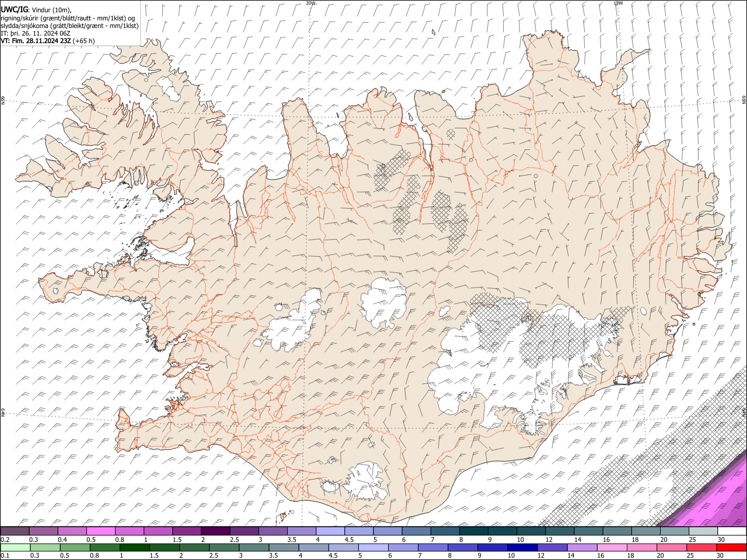Image resolution: width=747 pixels, height=560 pixels.
Task: Click the "20W" longitude label at top
Action: (x=310, y=3)
